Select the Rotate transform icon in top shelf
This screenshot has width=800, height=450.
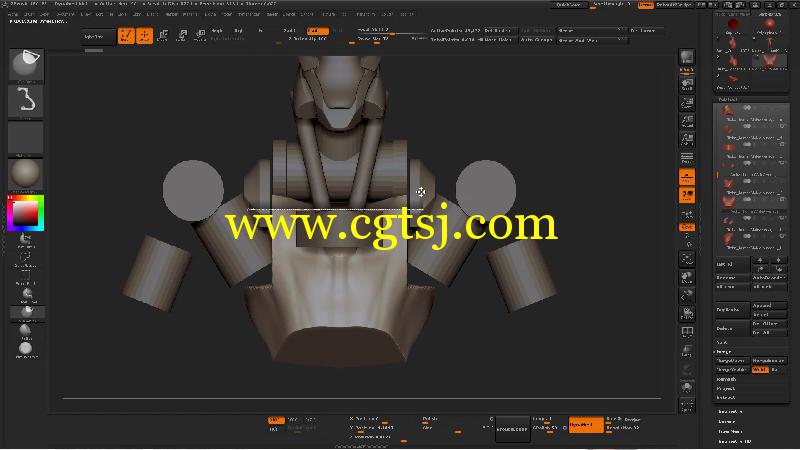(x=200, y=36)
